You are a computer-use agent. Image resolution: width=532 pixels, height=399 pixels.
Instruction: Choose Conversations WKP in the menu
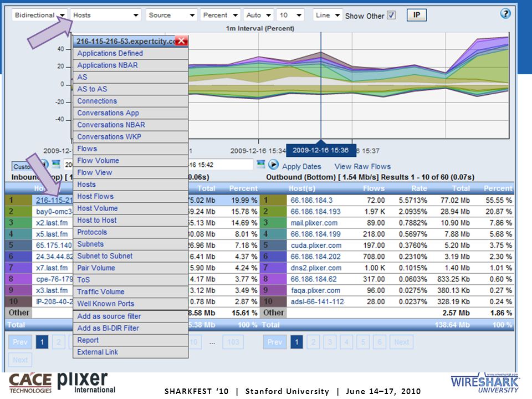131,136
